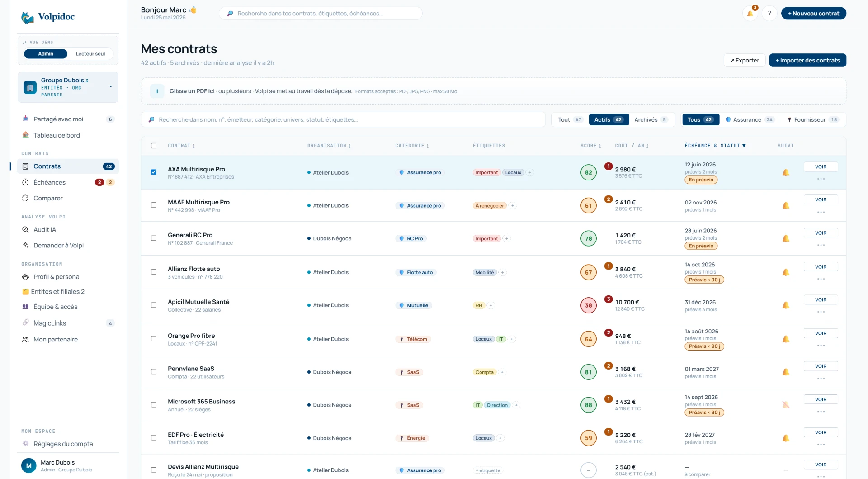Click the Exporter button
This screenshot has width=868, height=479.
click(745, 60)
